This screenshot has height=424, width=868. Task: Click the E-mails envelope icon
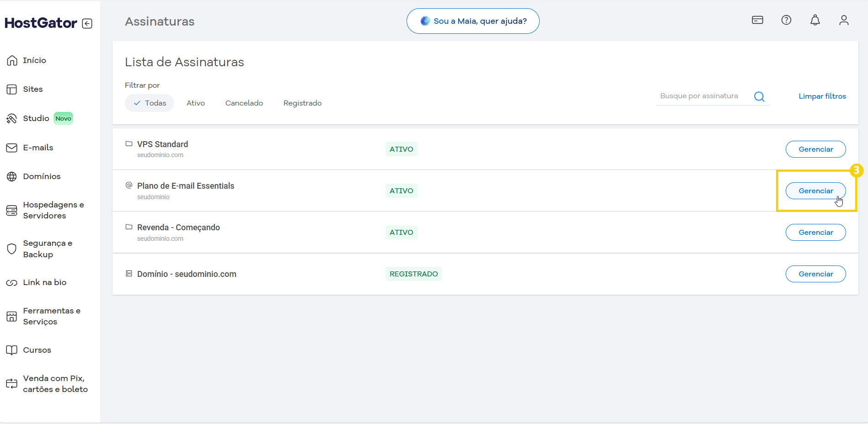click(x=12, y=148)
